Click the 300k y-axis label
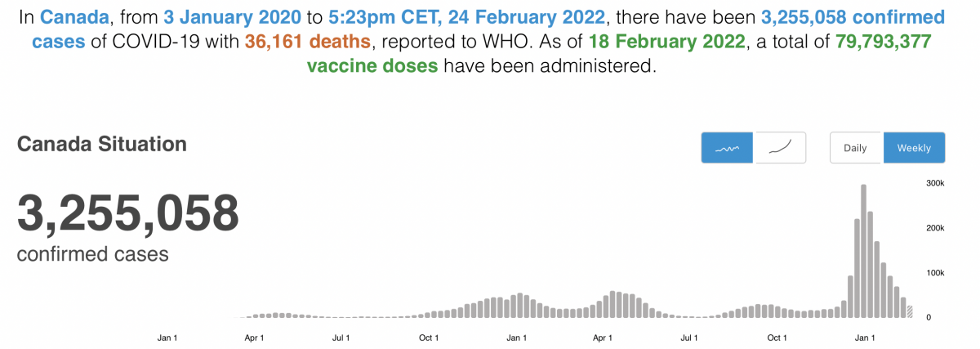The image size is (980, 349). 934,184
